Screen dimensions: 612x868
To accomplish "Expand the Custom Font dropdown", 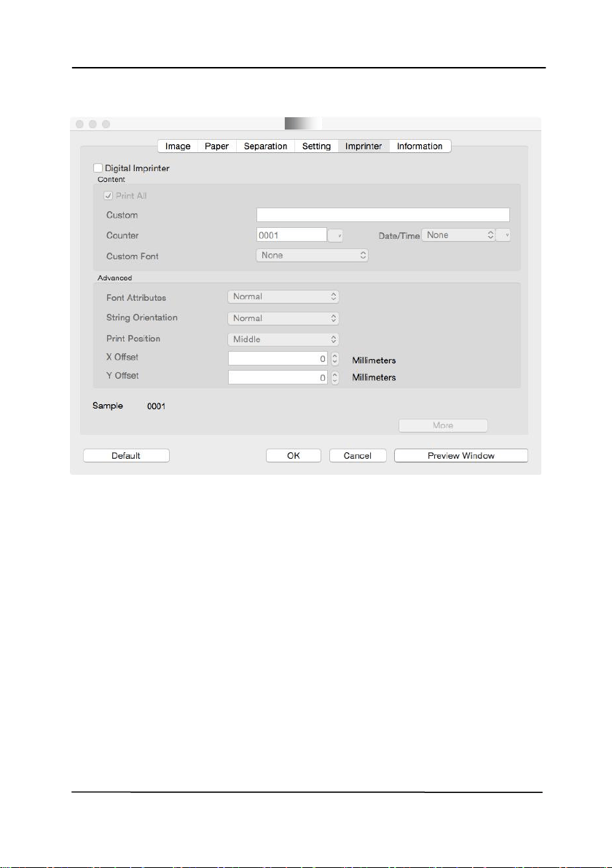I will pos(312,255).
